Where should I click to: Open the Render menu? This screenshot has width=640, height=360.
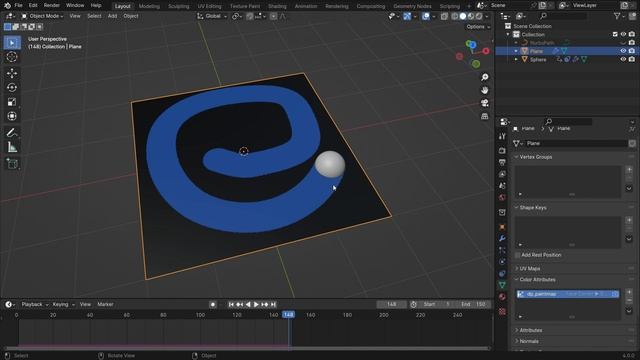51,5
